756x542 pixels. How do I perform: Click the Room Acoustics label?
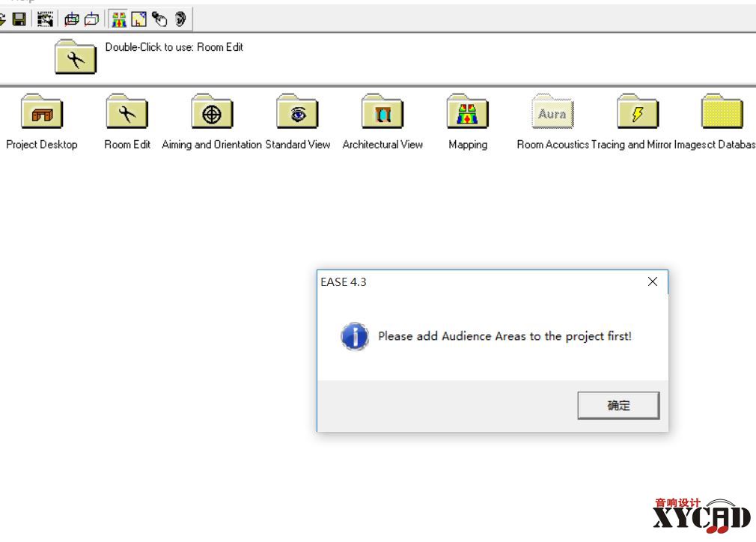coord(553,144)
